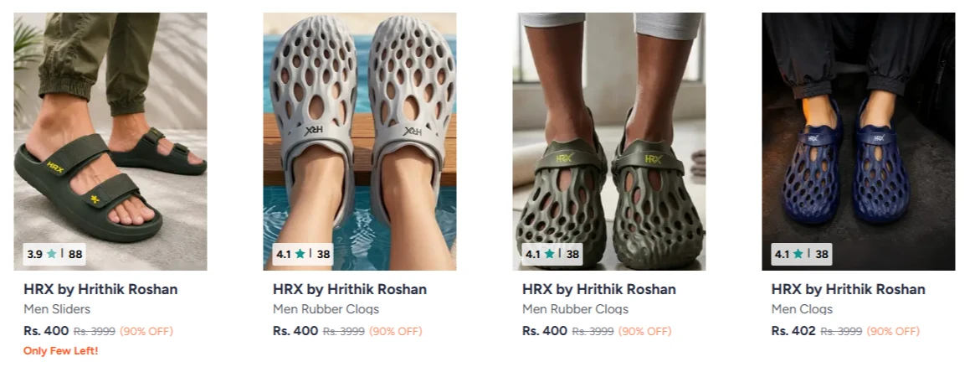
Task: Click star icon on olive clogs rating
Action: click(550, 254)
